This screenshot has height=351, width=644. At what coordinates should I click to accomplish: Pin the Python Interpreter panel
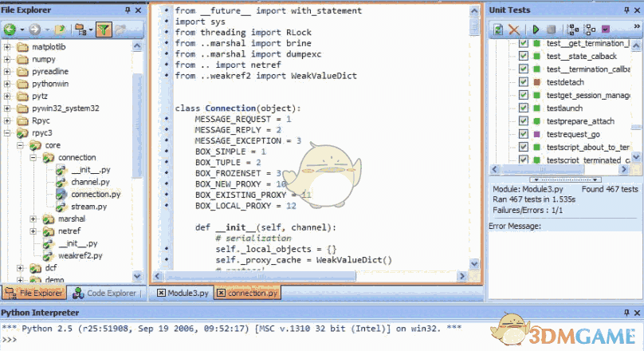(626, 313)
